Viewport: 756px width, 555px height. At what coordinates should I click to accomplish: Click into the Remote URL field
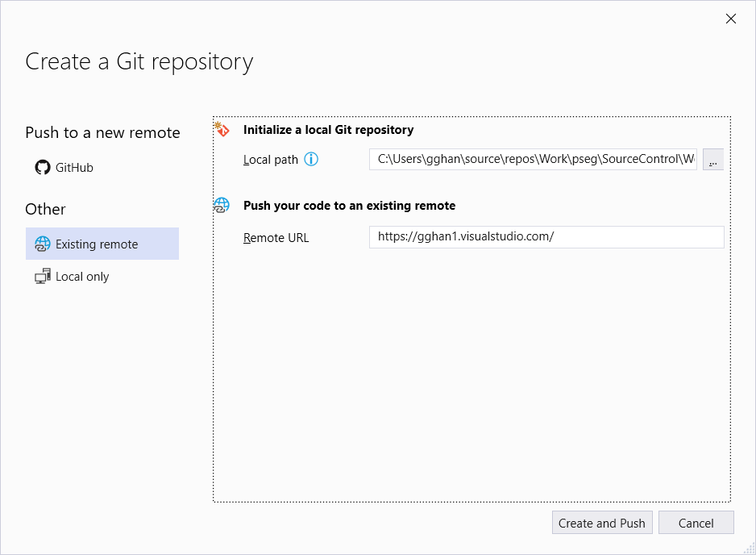pyautogui.click(x=546, y=237)
